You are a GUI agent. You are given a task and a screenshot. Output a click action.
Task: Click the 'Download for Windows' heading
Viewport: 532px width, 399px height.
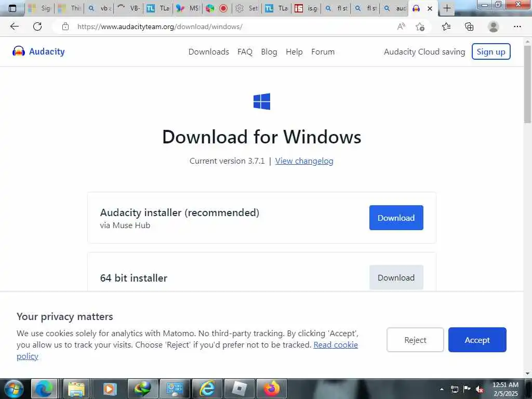[x=262, y=137]
